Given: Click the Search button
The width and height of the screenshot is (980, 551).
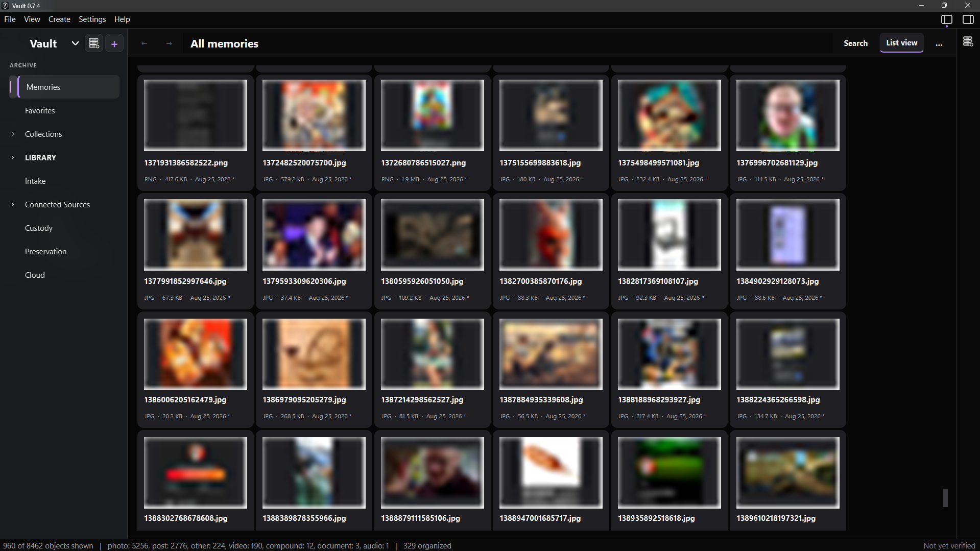Looking at the screenshot, I should click(x=855, y=43).
